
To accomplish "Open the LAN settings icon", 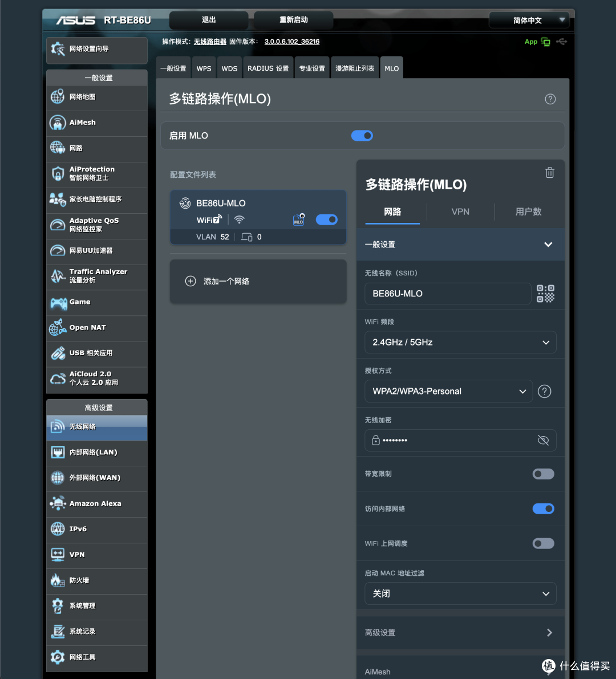I will click(58, 452).
